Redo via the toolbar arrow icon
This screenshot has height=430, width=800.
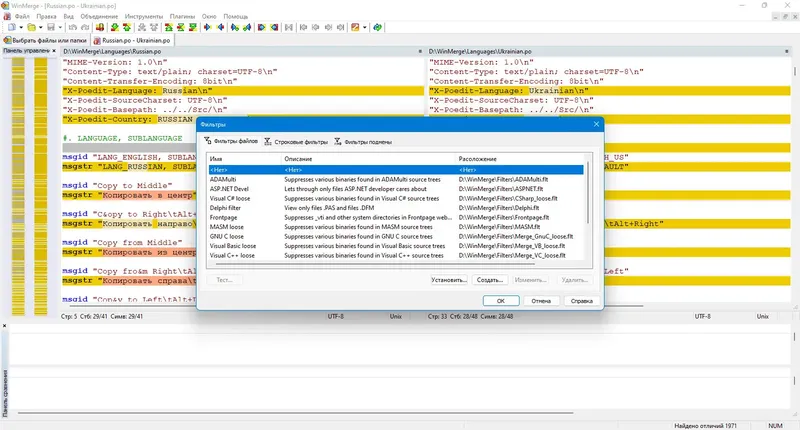[x=85, y=27]
